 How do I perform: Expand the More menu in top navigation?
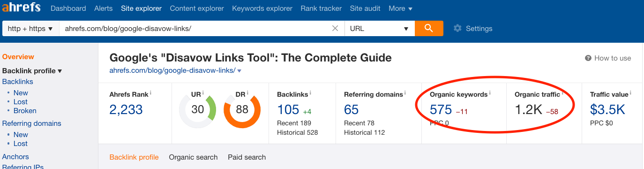click(400, 8)
